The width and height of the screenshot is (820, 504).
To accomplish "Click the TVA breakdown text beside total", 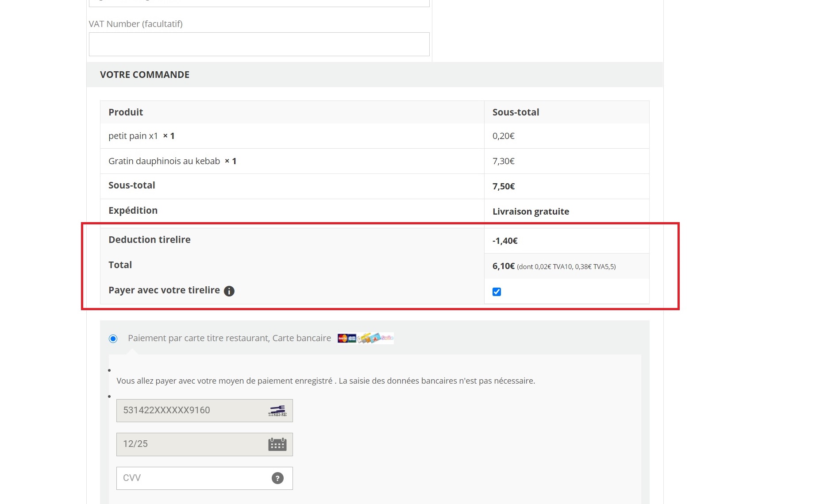I will pos(566,266).
